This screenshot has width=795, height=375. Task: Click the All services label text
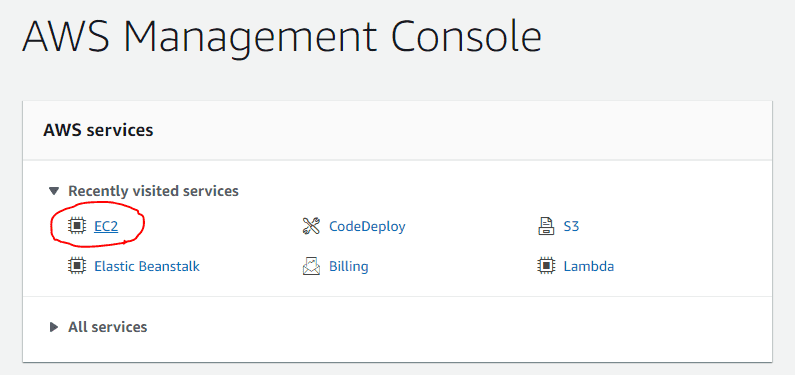108,327
